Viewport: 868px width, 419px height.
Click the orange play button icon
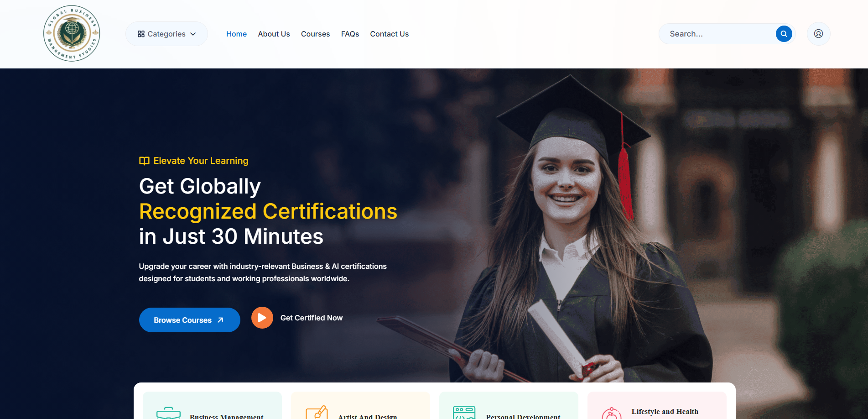262,318
